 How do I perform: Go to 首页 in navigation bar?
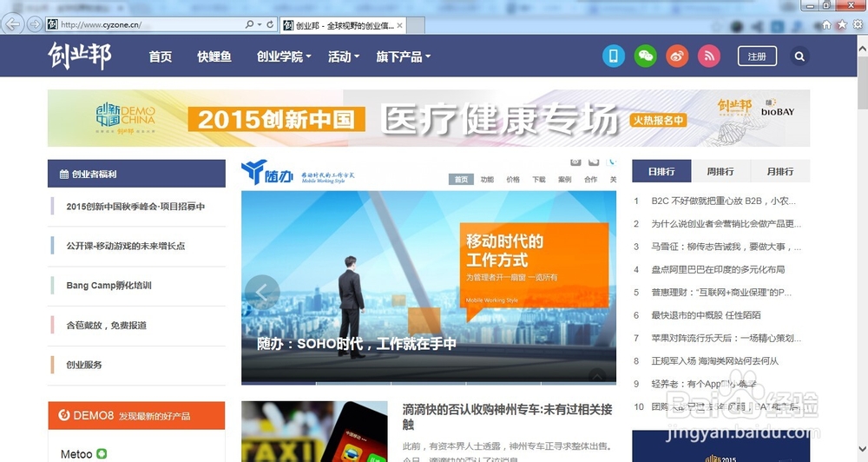pyautogui.click(x=161, y=56)
